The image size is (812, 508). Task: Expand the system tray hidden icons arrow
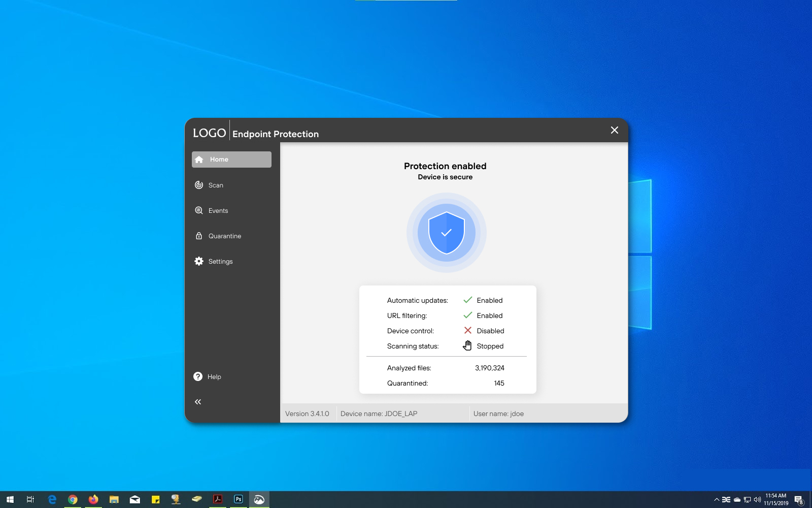click(716, 500)
